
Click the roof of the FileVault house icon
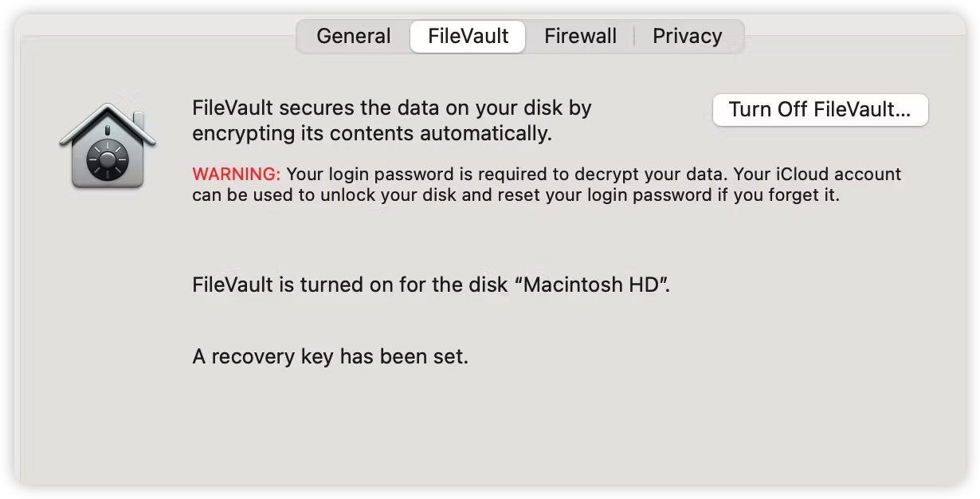(x=107, y=124)
